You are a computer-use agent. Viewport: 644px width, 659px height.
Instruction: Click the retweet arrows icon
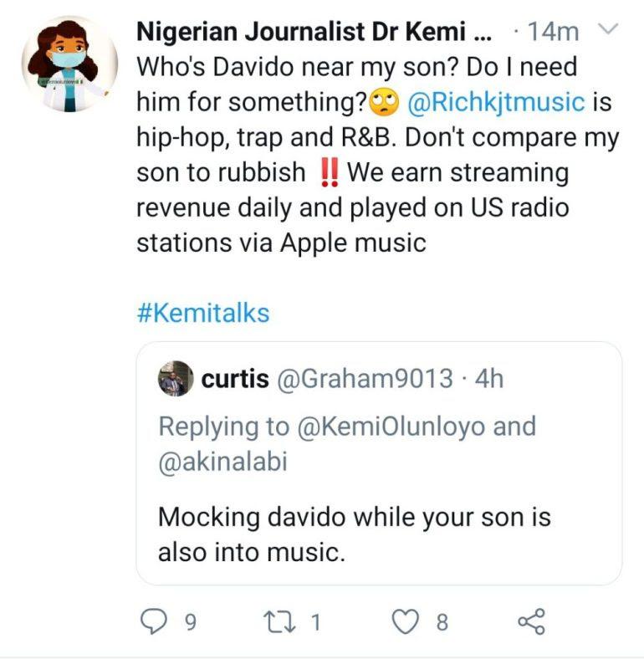pyautogui.click(x=275, y=622)
